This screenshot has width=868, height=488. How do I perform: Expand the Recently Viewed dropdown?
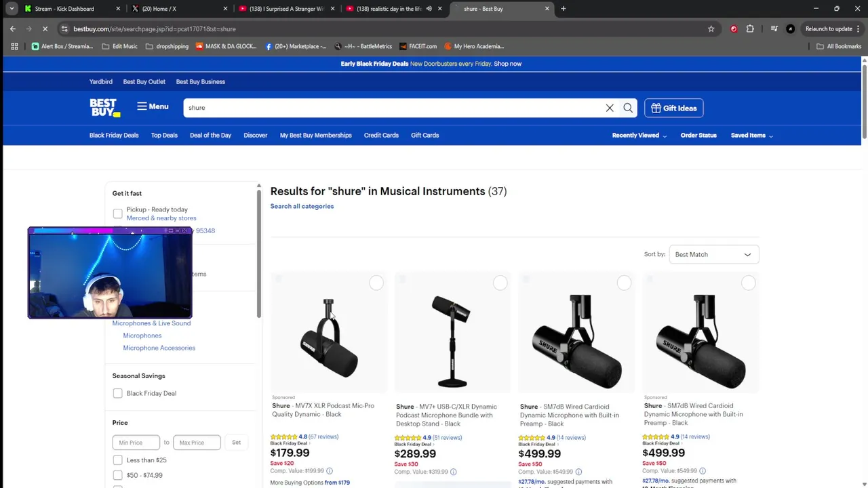pos(639,135)
